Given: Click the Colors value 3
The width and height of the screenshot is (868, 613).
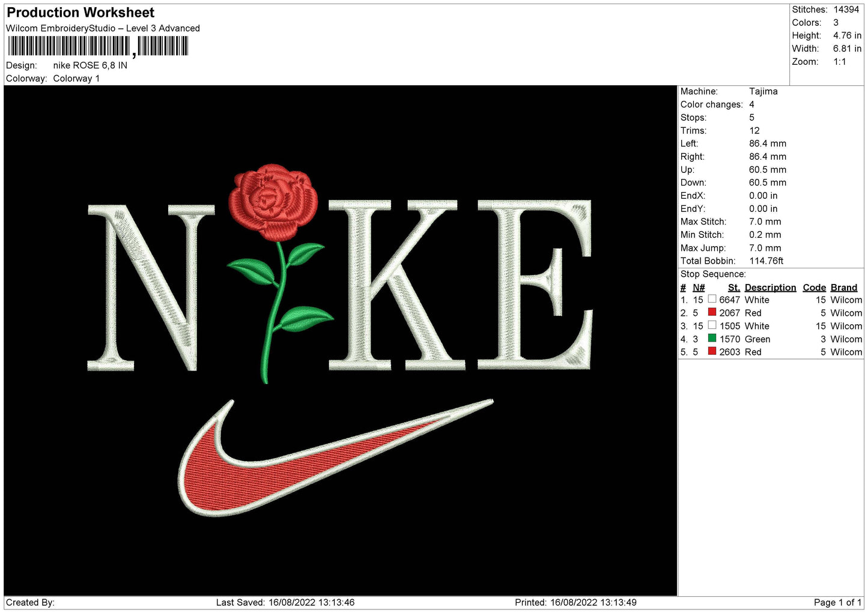Looking at the screenshot, I should point(836,23).
